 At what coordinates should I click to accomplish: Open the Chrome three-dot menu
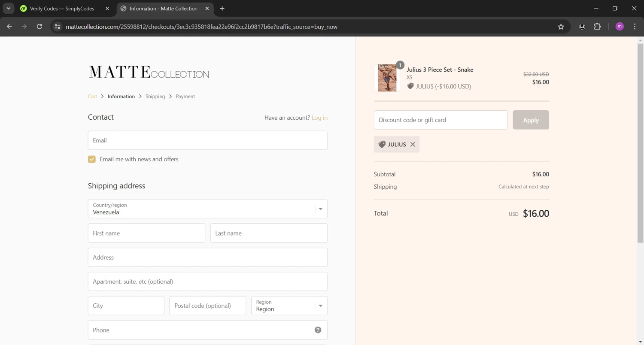point(635,27)
